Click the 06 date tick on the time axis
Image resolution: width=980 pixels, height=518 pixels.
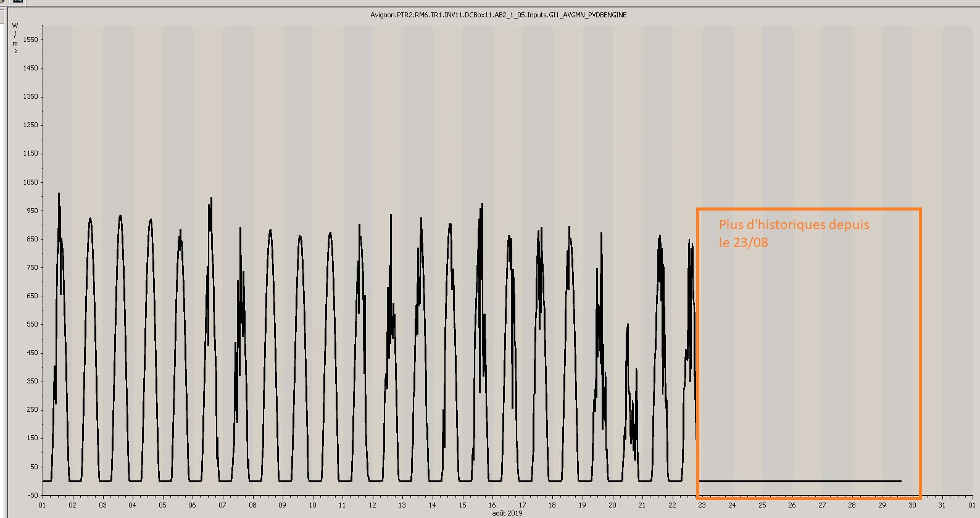point(192,505)
